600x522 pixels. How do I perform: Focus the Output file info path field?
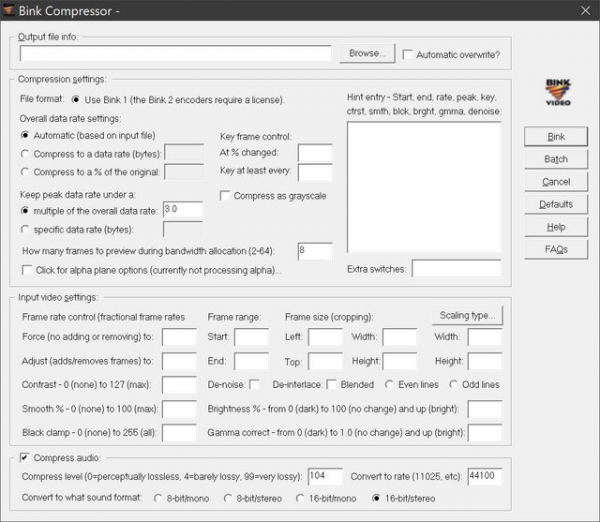(x=176, y=53)
